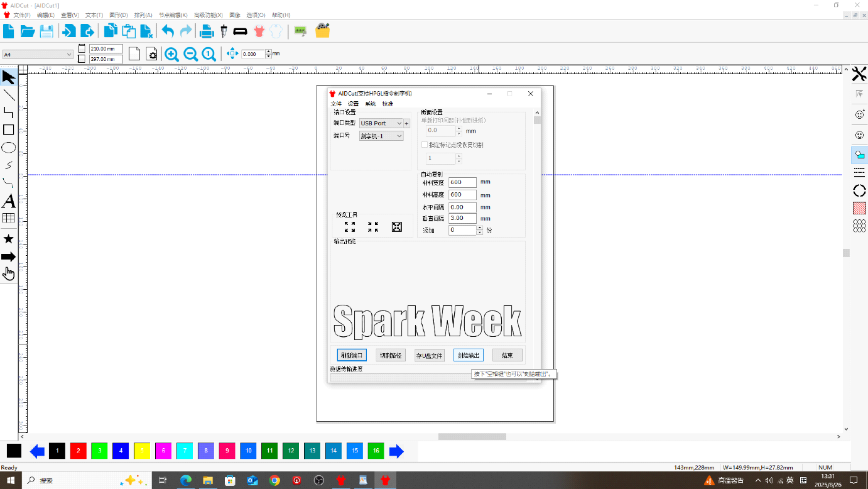Click the Zoom In magnifier icon

click(172, 54)
